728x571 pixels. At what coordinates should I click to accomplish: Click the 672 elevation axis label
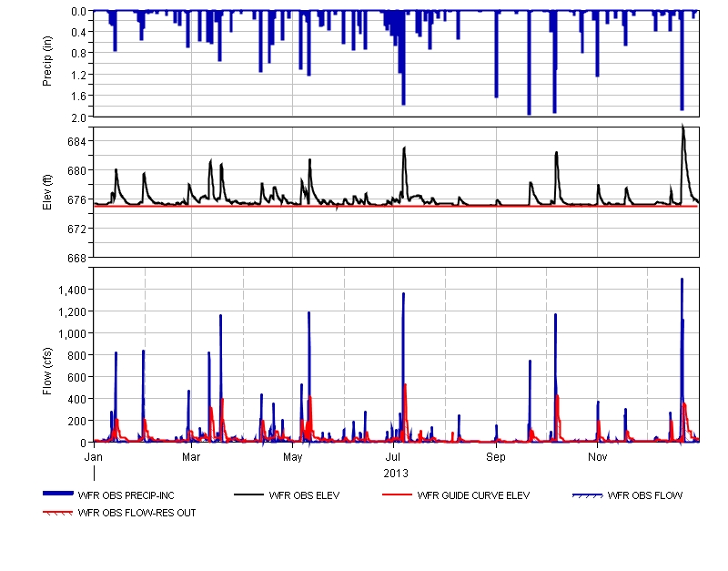coord(77,229)
